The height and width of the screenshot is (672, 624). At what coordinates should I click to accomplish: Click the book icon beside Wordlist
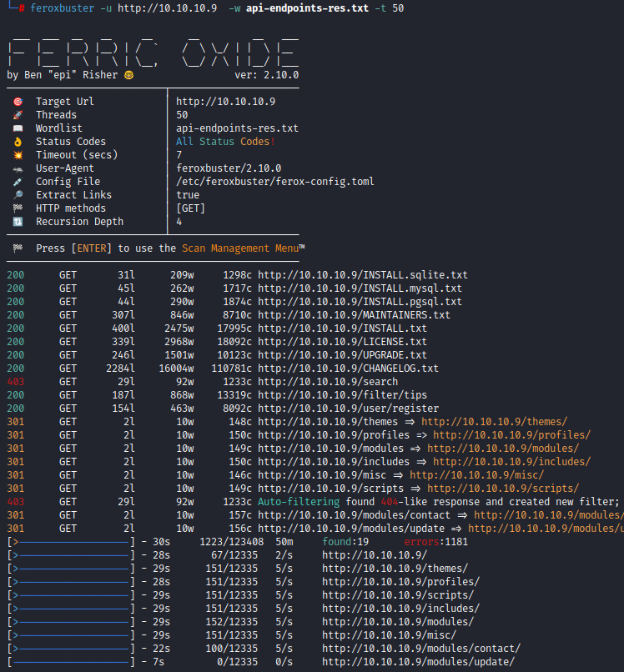point(18,128)
